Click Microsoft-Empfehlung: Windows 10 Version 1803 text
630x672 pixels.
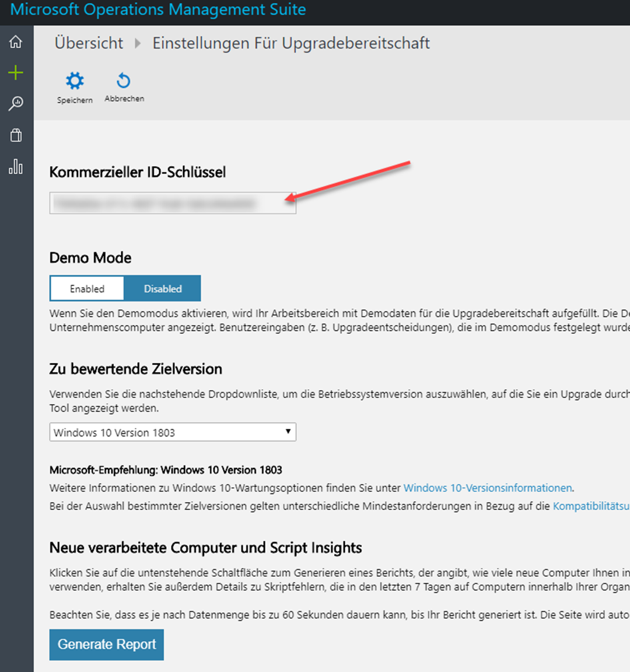(166, 470)
